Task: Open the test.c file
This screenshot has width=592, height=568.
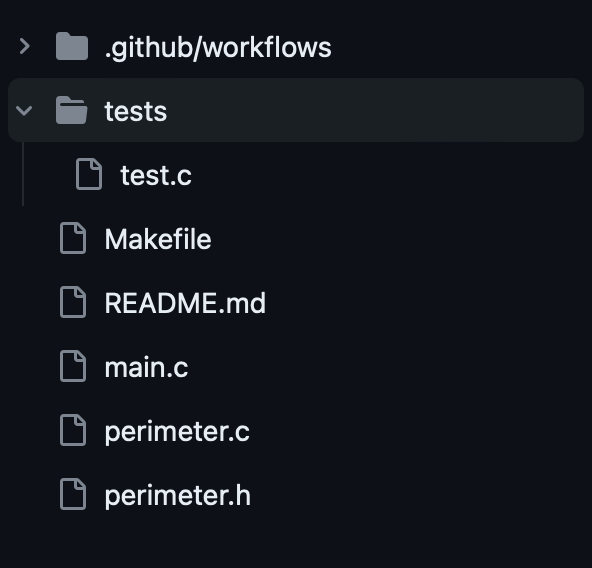Action: tap(156, 176)
